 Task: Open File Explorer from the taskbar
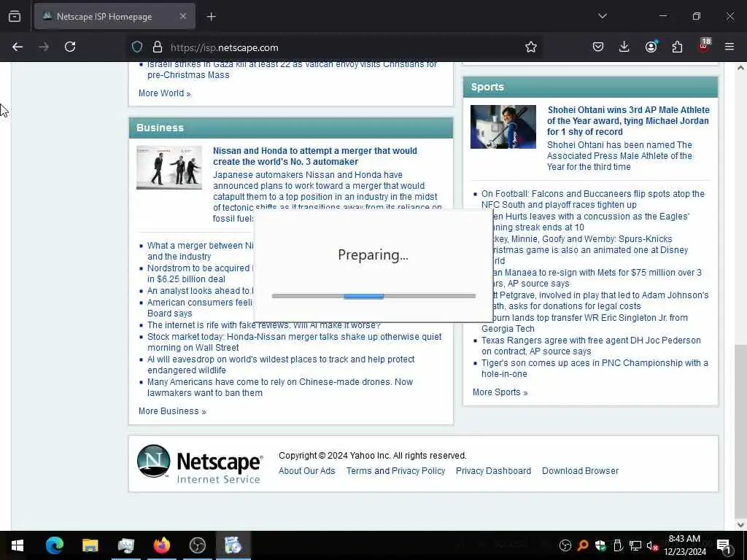tap(90, 545)
